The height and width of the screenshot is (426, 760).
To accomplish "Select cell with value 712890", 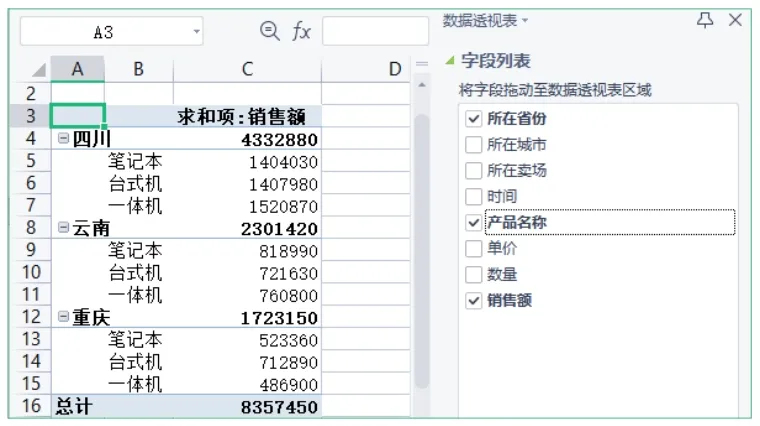I will tap(247, 362).
